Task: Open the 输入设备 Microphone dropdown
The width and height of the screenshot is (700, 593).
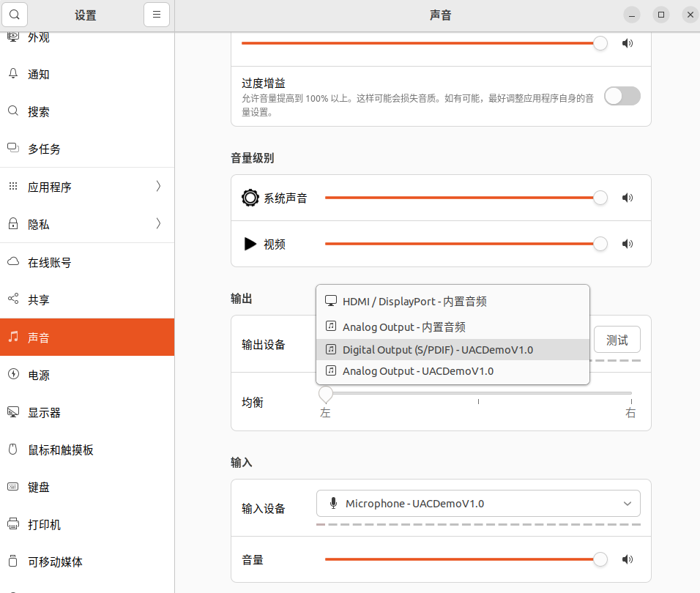Action: (x=478, y=503)
